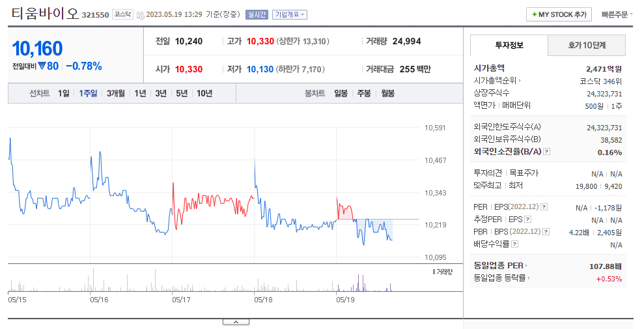Select 3개월 line chart range
Image resolution: width=644 pixels, height=329 pixels.
(x=116, y=94)
